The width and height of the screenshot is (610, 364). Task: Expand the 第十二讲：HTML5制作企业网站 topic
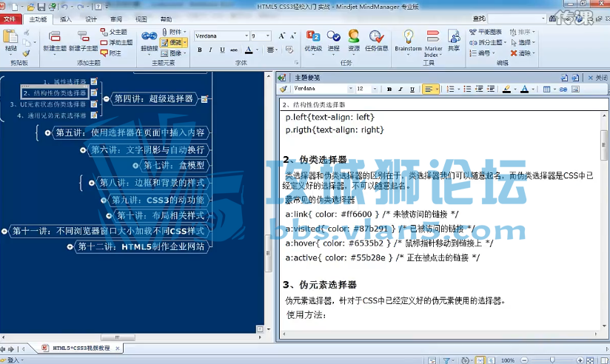click(x=70, y=246)
